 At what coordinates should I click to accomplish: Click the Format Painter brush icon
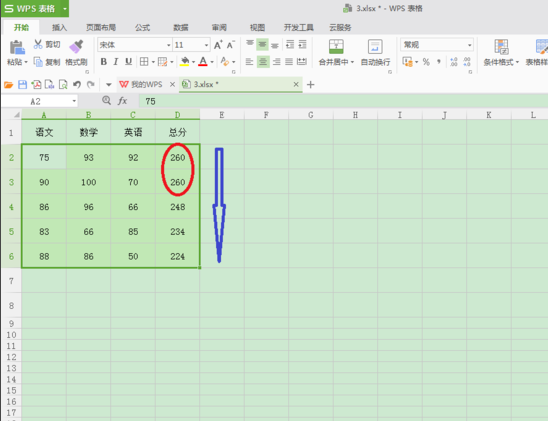[x=76, y=46]
